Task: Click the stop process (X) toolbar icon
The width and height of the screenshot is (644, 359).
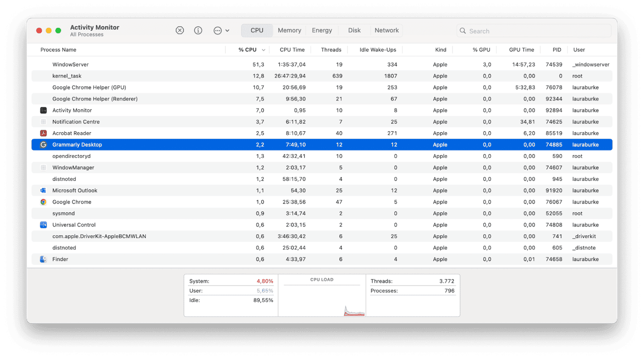Action: (180, 30)
